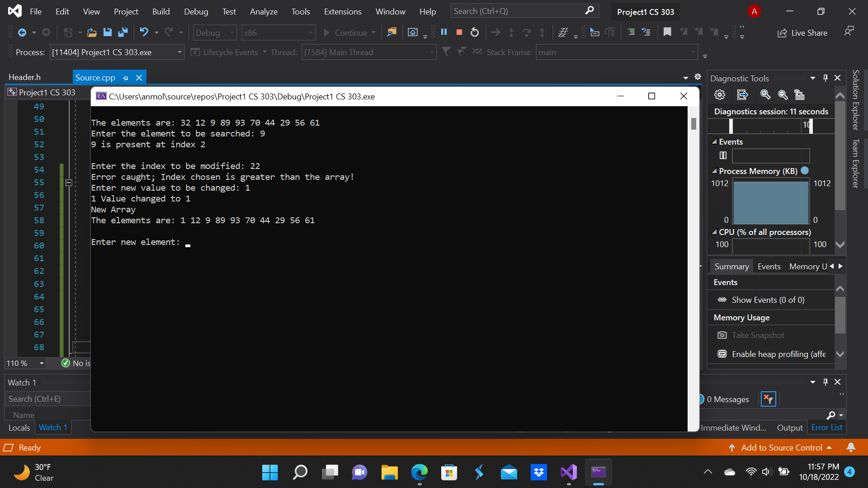Collapse the Process Memory graph section

click(x=714, y=171)
